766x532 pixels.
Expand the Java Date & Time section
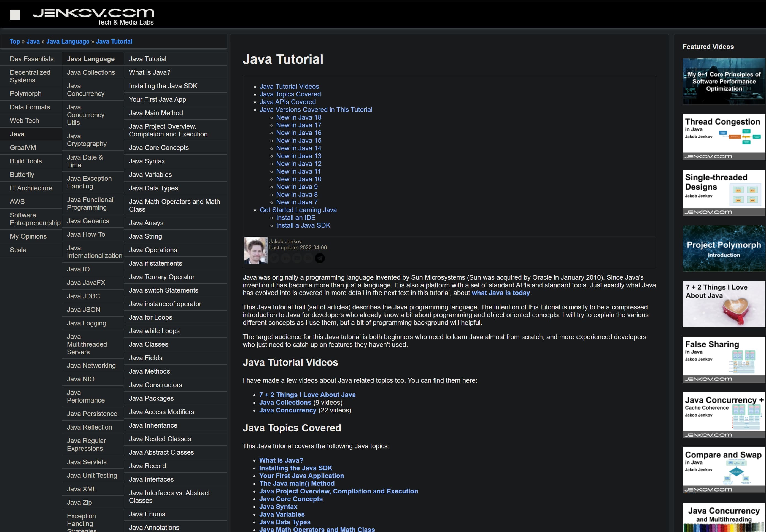tap(85, 161)
